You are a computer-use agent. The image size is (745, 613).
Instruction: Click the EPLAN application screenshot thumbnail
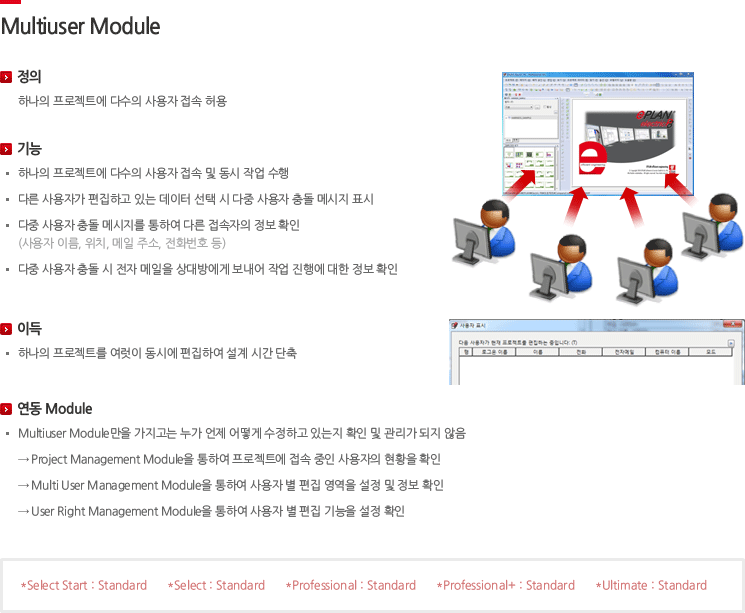pyautogui.click(x=598, y=134)
